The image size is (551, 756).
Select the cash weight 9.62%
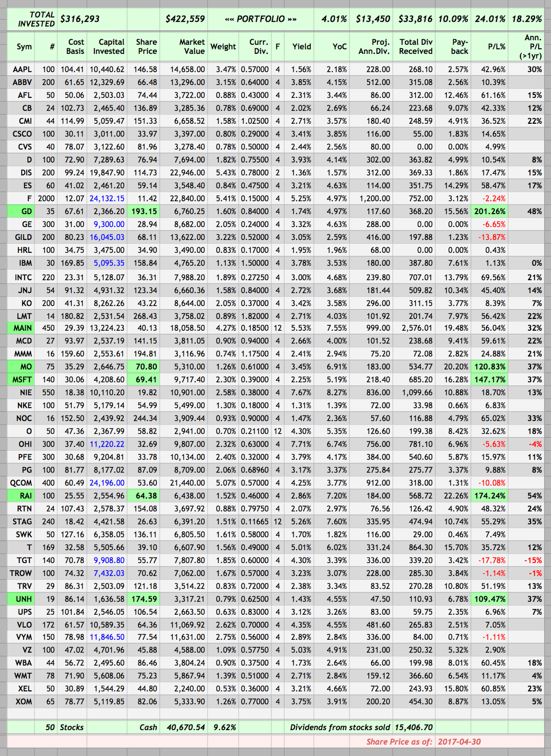pos(223,727)
